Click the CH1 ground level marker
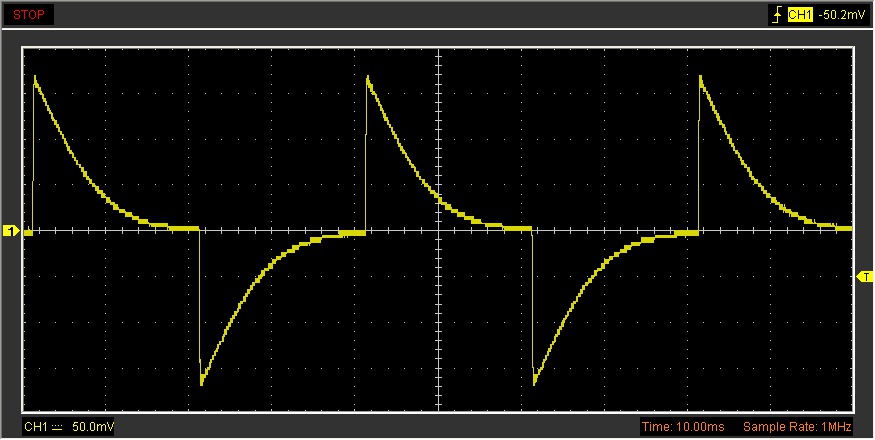 point(11,232)
